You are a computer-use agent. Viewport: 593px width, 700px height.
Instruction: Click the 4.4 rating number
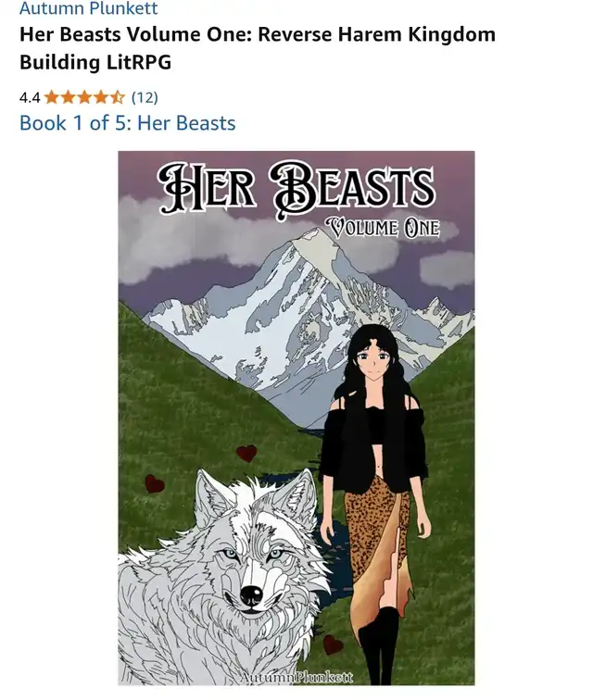30,97
